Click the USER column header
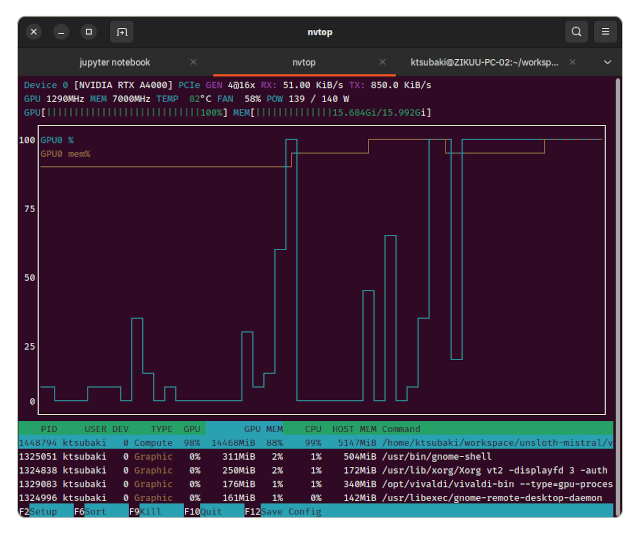 click(x=96, y=429)
